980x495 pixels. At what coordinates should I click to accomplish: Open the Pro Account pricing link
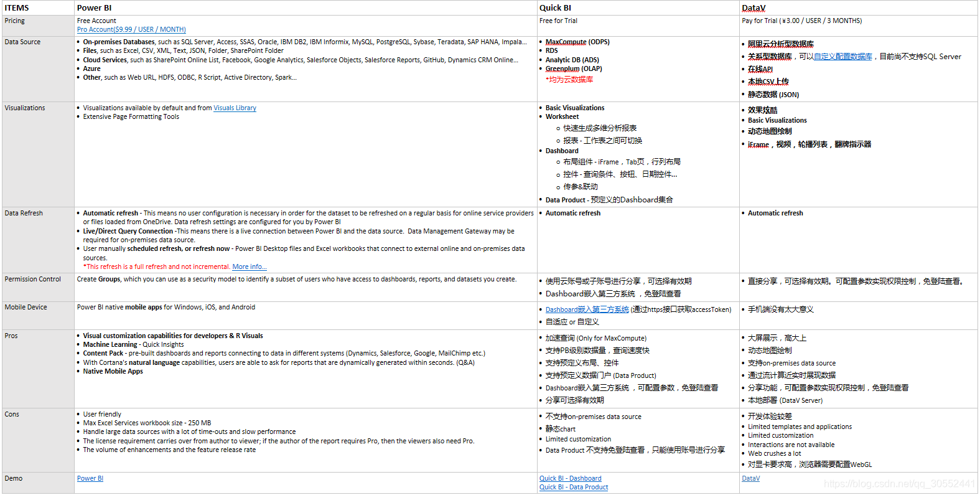tap(131, 29)
